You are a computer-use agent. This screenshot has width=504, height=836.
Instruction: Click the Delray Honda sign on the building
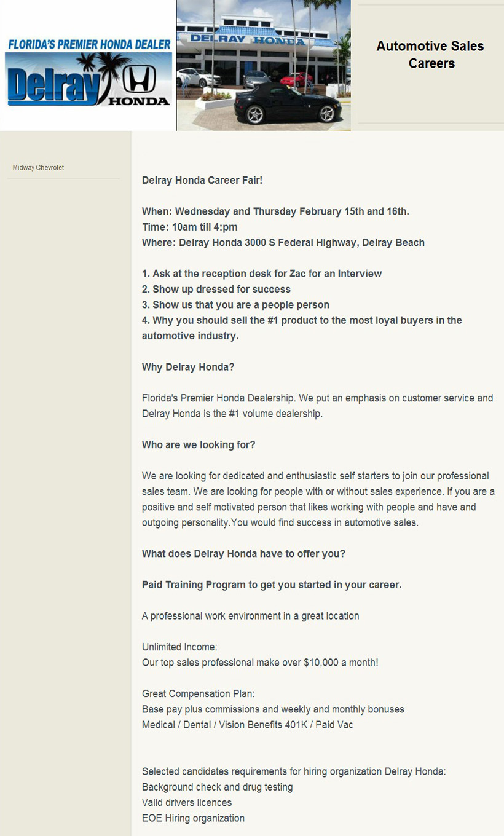[247, 40]
